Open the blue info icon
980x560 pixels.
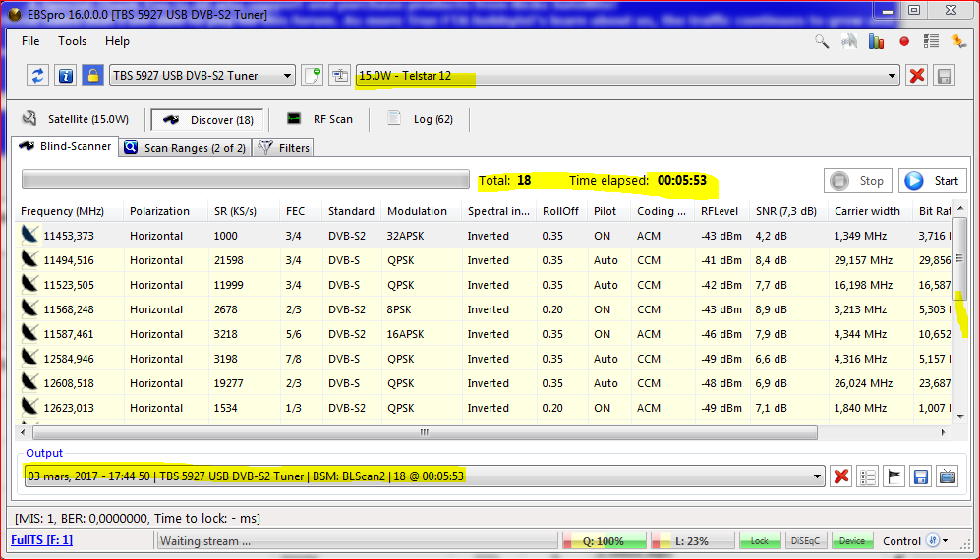tap(66, 76)
